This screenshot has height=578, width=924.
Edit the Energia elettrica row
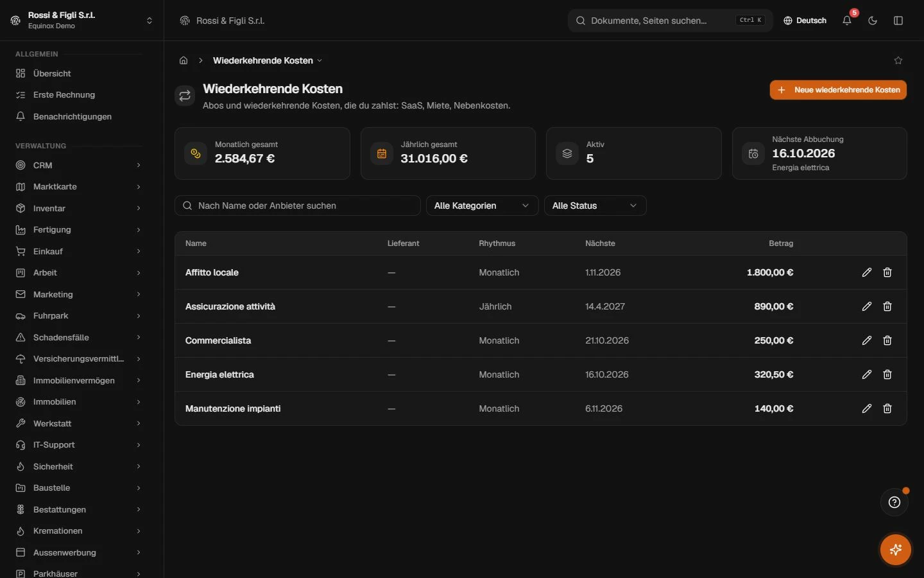point(867,374)
